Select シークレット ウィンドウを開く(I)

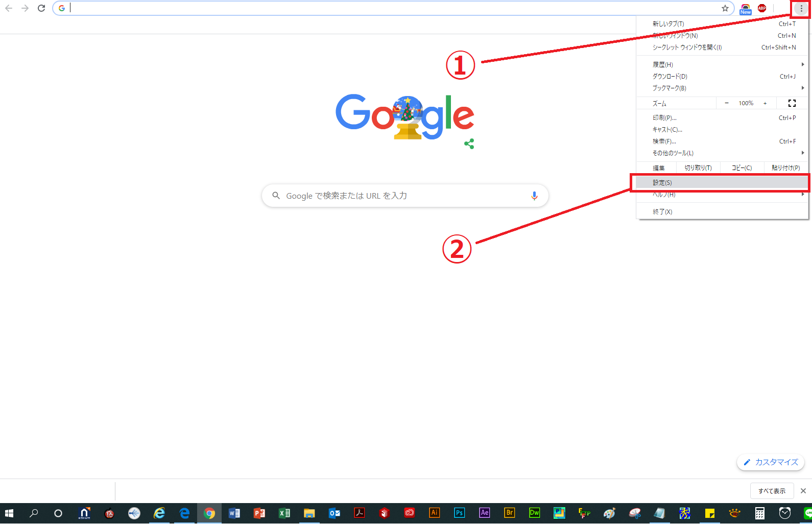[723, 47]
